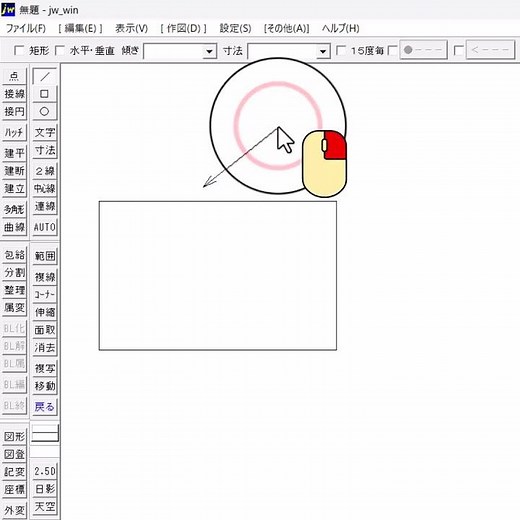Select the 建断 section drawing tool
Screen dimensions: 520x520
tap(14, 171)
